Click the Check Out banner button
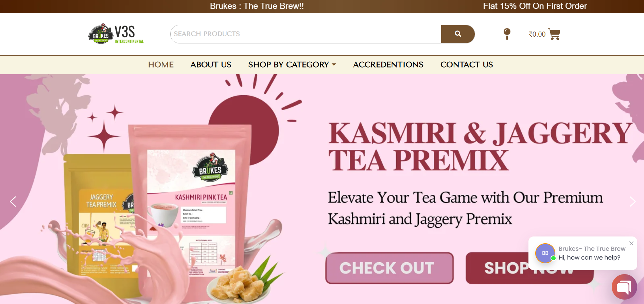The width and height of the screenshot is (644, 304). click(x=389, y=268)
